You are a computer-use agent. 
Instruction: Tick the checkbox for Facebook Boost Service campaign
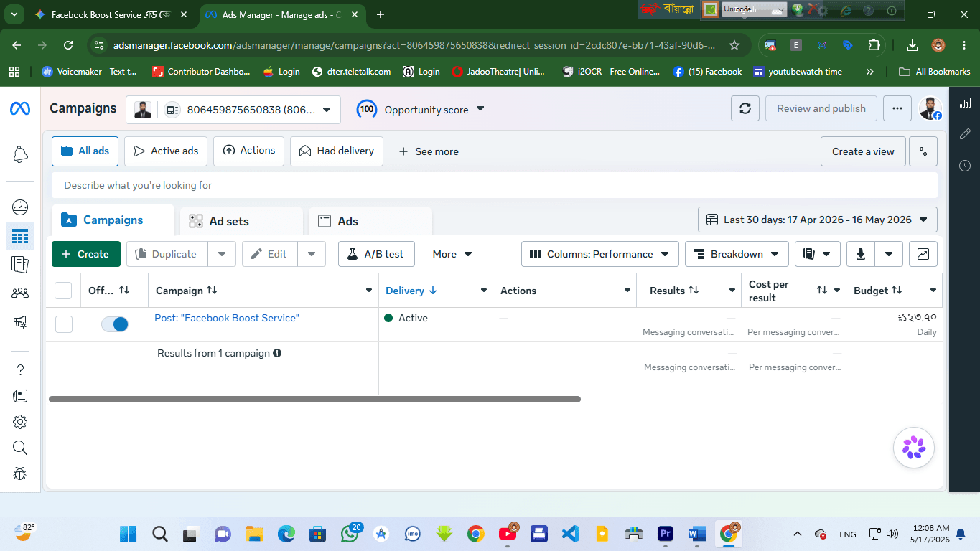64,324
